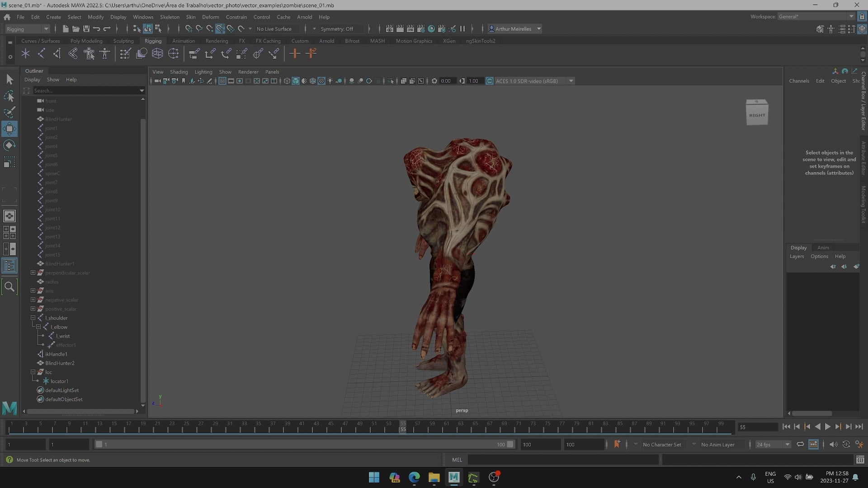Click the Anim tab in Layer Editor

pos(823,248)
